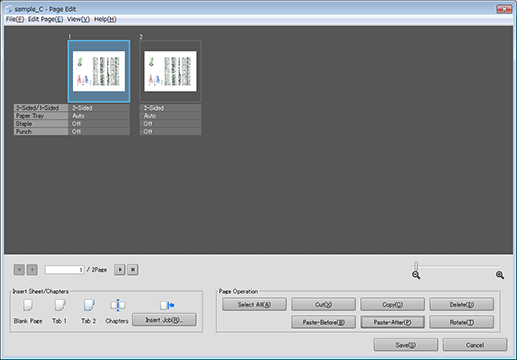Screen dimensions: 517x360
Task: Open the Edit Page menu
Action: 45,19
